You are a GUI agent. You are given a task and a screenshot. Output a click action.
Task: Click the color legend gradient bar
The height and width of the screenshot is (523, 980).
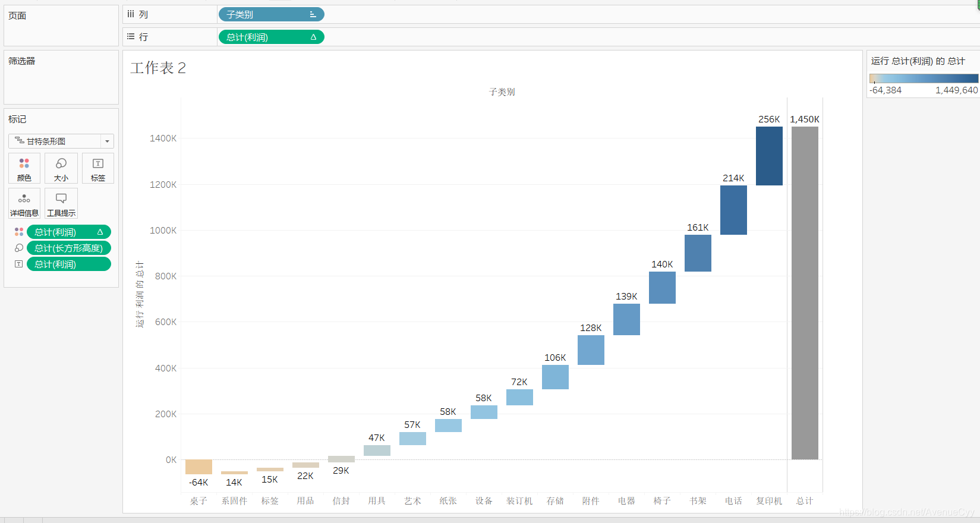point(924,78)
